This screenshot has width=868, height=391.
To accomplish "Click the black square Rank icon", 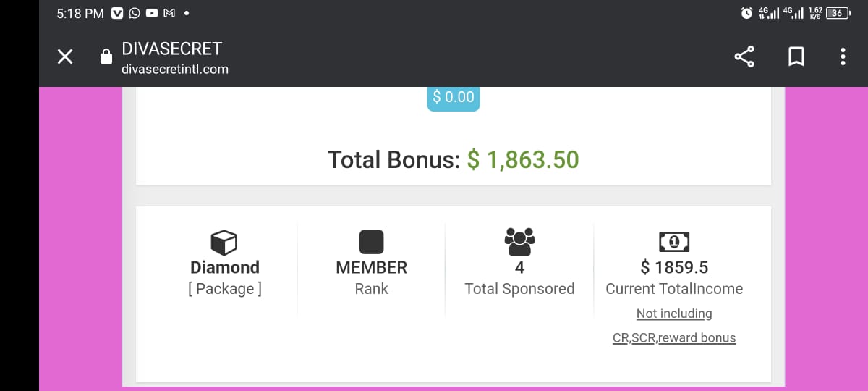I will click(371, 241).
